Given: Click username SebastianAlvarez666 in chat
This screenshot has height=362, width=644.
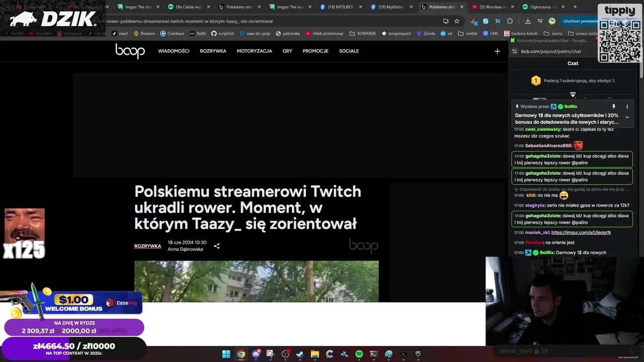Looking at the screenshot, I should (548, 146).
